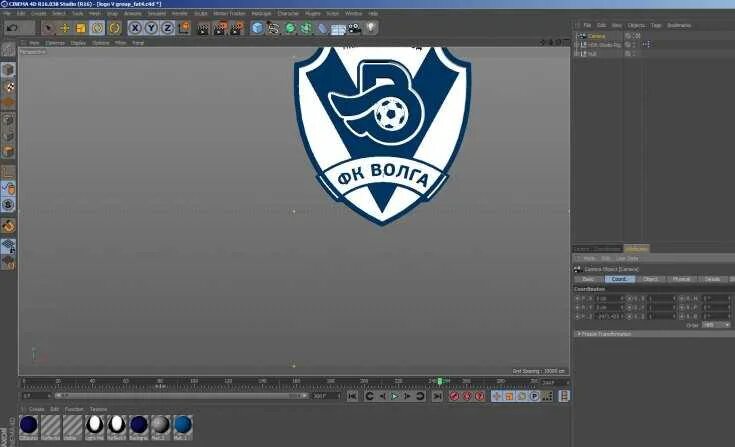The image size is (735, 447).
Task: Step to the next frame
Action: coord(407,396)
